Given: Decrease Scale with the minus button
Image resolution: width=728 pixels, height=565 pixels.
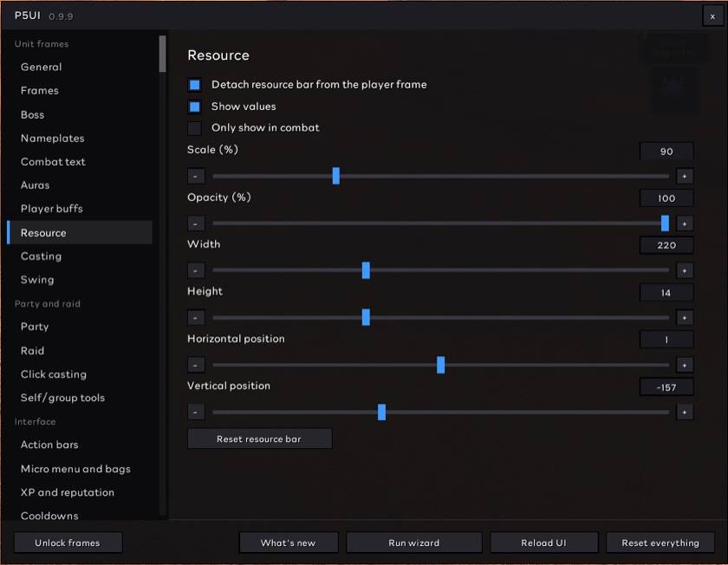Looking at the screenshot, I should [196, 176].
